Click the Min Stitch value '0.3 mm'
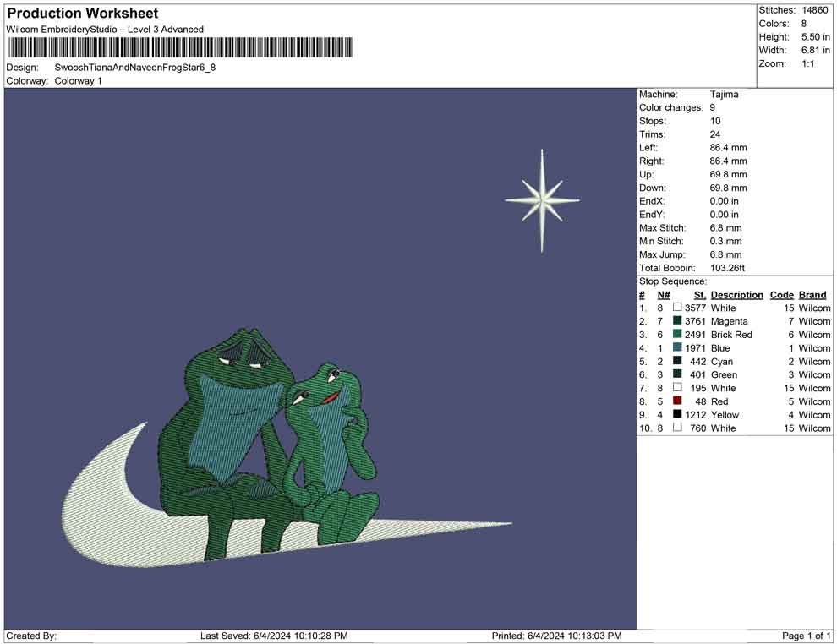Image resolution: width=837 pixels, height=644 pixels. point(726,241)
